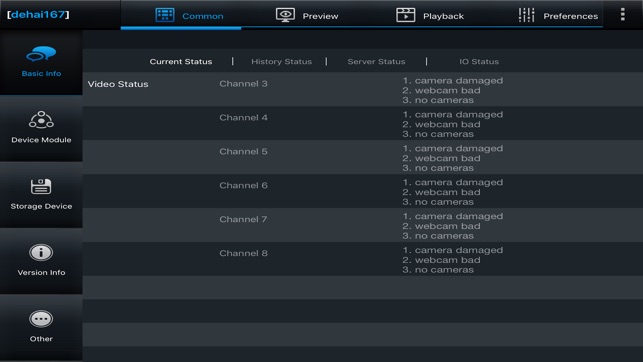643x362 pixels.
Task: Select the Other ellipsis icon
Action: tap(41, 319)
